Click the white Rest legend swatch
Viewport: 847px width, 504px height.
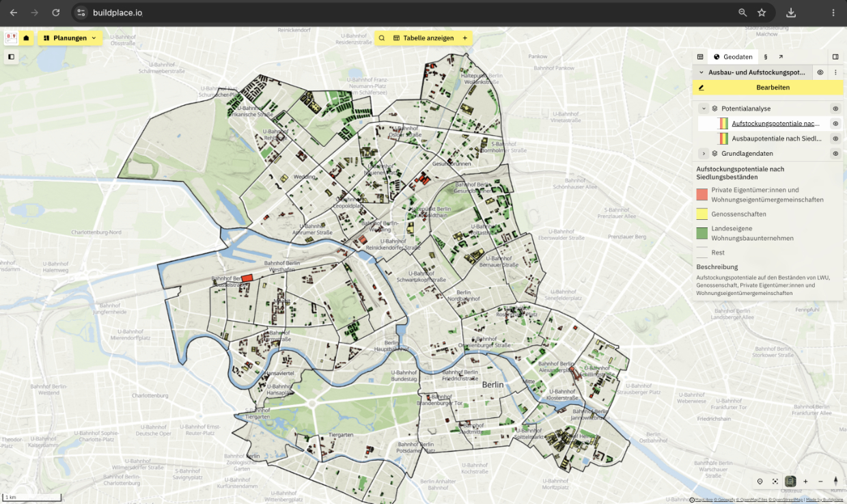point(702,253)
